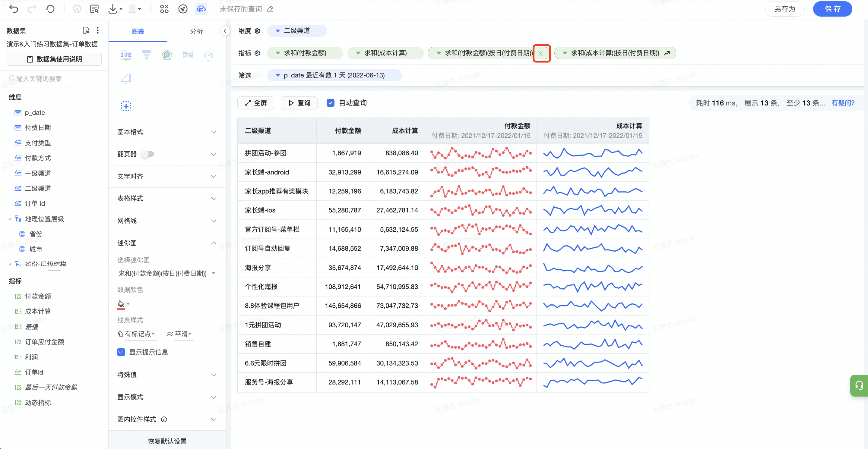Click the download icon in toolbar

tap(112, 9)
